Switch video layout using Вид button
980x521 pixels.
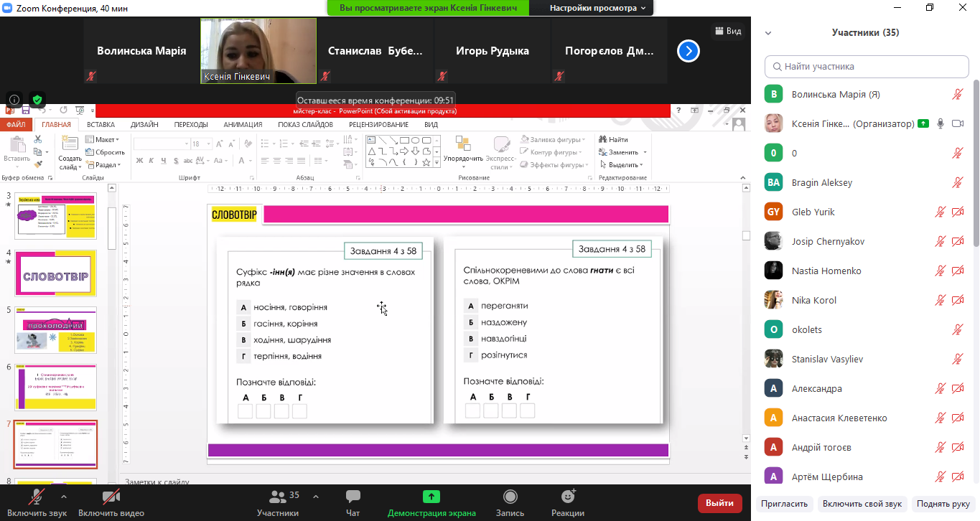click(727, 31)
